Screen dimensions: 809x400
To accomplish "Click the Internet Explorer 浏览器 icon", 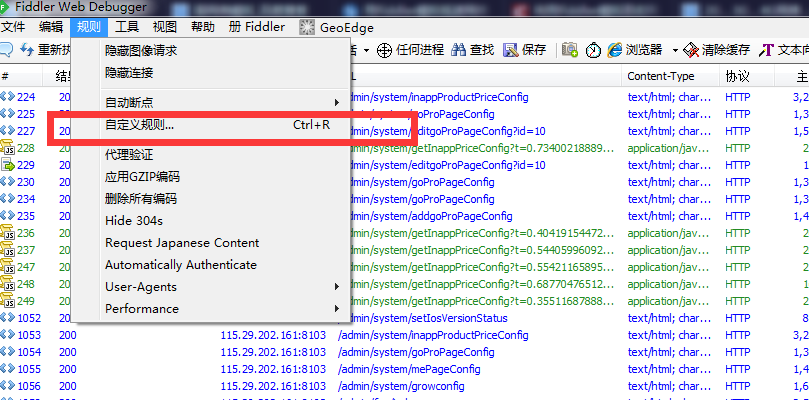I will point(615,50).
